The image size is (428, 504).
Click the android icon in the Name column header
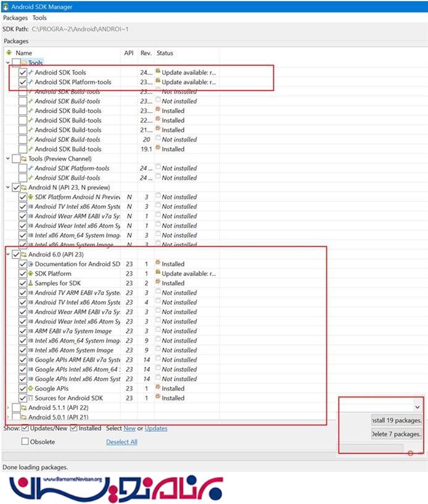(x=9, y=53)
